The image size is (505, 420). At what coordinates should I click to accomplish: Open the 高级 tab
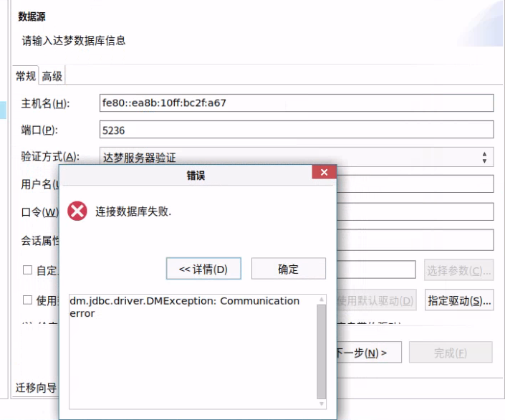(x=52, y=76)
